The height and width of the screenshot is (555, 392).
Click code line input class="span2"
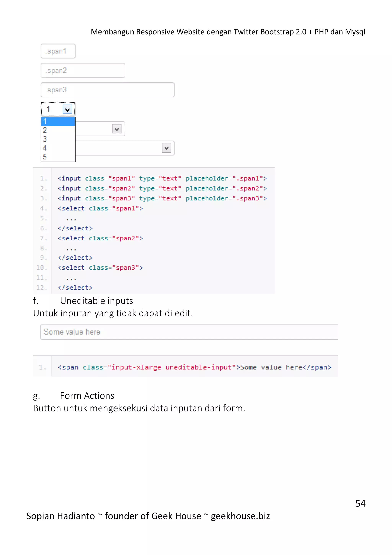pyautogui.click(x=162, y=188)
